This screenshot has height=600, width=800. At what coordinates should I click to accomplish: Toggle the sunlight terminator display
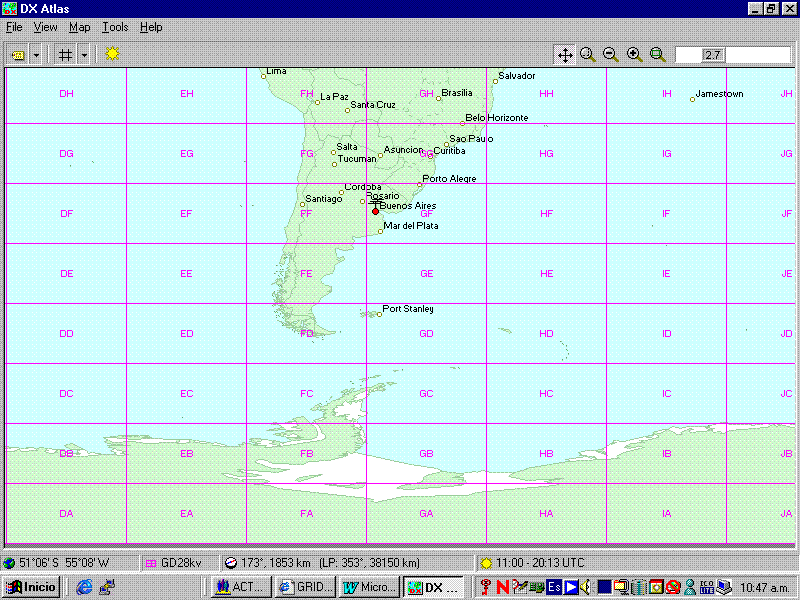[111, 54]
